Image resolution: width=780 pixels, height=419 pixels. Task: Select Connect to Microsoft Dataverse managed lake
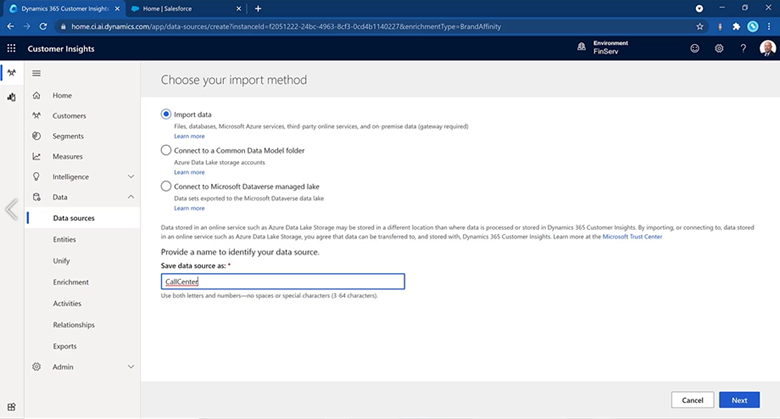[x=166, y=186]
